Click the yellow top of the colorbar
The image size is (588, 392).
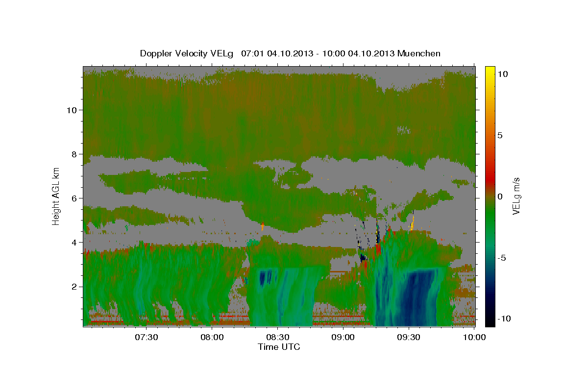pos(490,71)
